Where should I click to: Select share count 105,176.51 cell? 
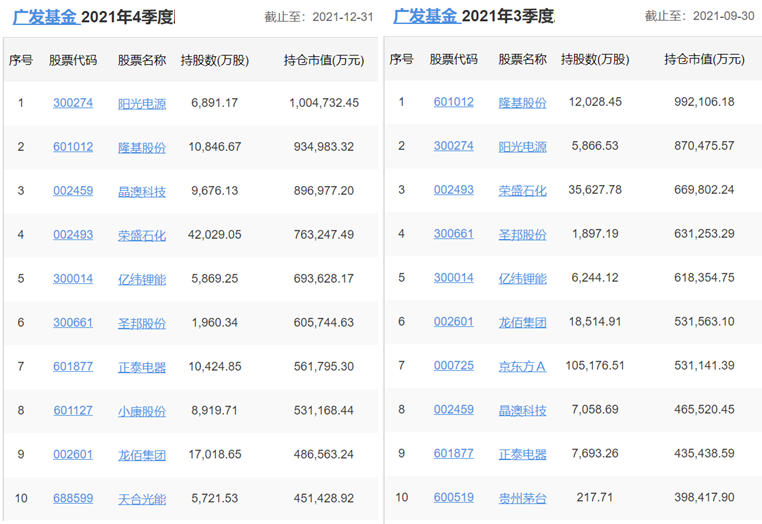(x=595, y=366)
